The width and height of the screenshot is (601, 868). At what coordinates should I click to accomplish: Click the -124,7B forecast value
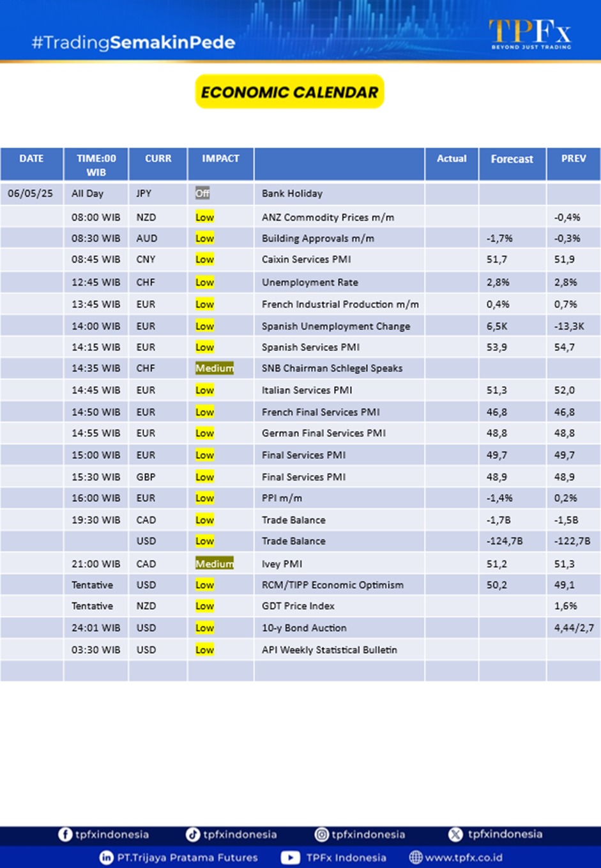click(x=505, y=541)
